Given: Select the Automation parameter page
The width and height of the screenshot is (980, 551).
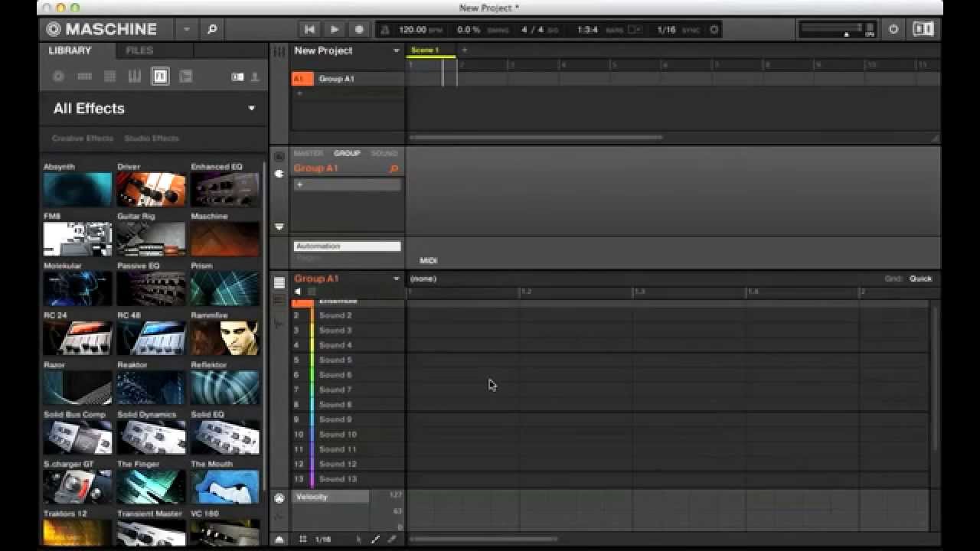Looking at the screenshot, I should (x=348, y=246).
